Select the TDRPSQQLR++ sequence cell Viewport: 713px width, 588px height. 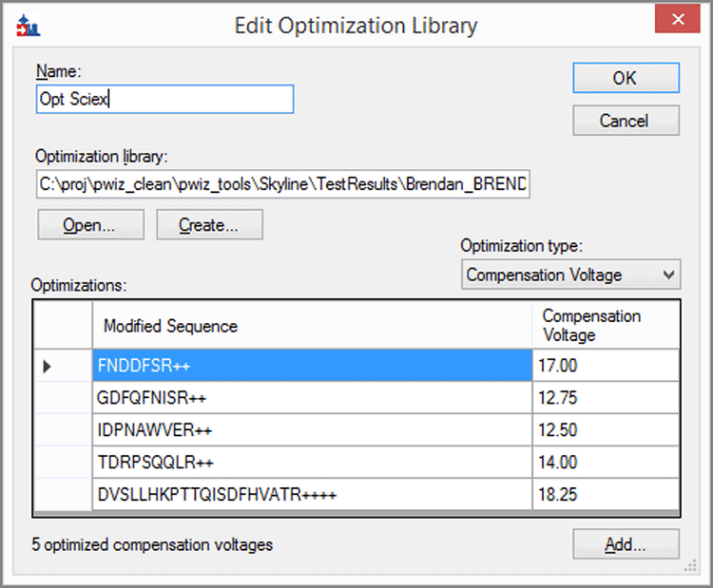coord(312,463)
